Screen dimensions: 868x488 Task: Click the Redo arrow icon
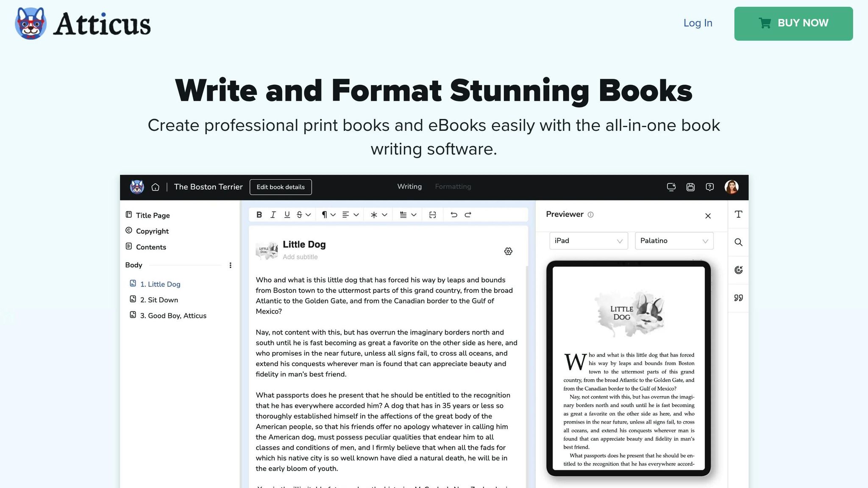(468, 215)
